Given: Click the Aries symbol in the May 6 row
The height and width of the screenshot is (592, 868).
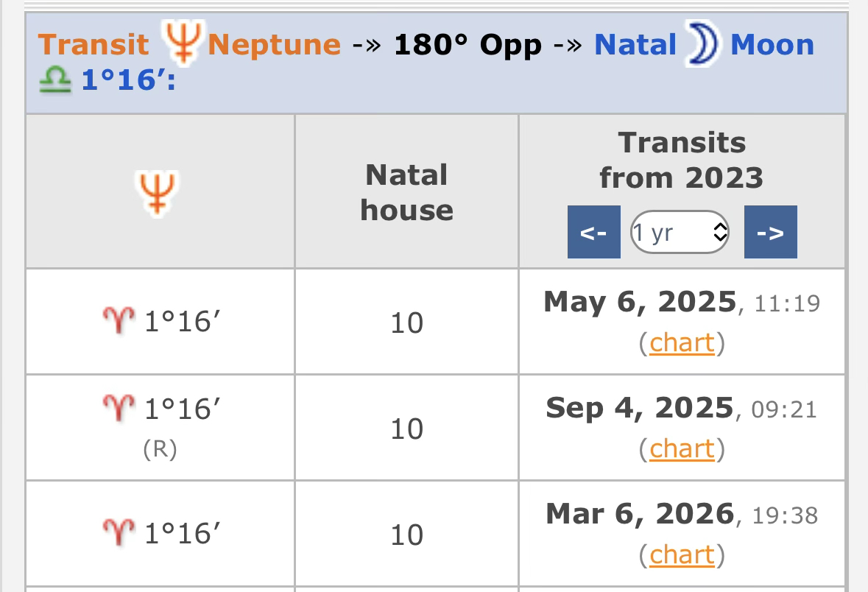Looking at the screenshot, I should coord(118,322).
